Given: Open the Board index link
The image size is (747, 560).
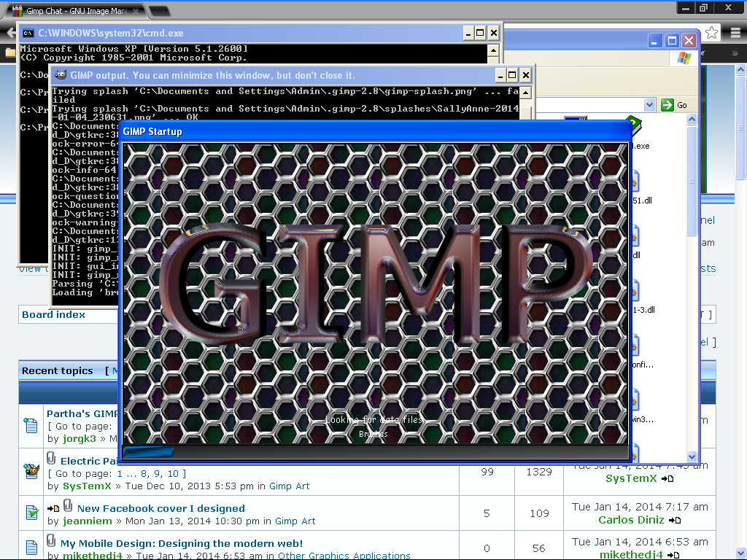Looking at the screenshot, I should 53,315.
